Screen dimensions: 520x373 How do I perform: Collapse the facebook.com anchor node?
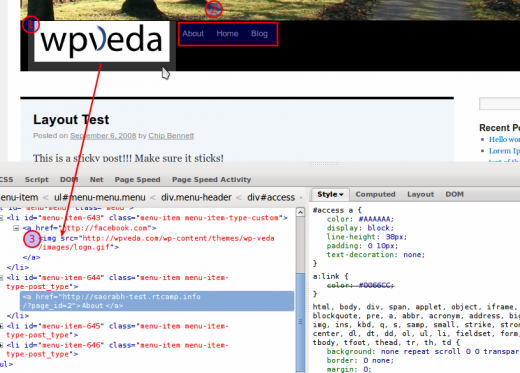point(16,228)
